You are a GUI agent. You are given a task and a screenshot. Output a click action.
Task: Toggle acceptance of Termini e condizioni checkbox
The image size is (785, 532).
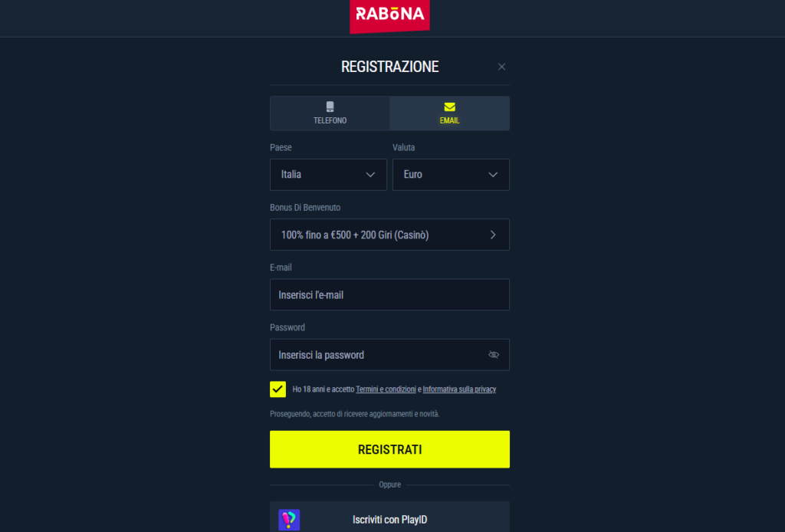pyautogui.click(x=278, y=389)
